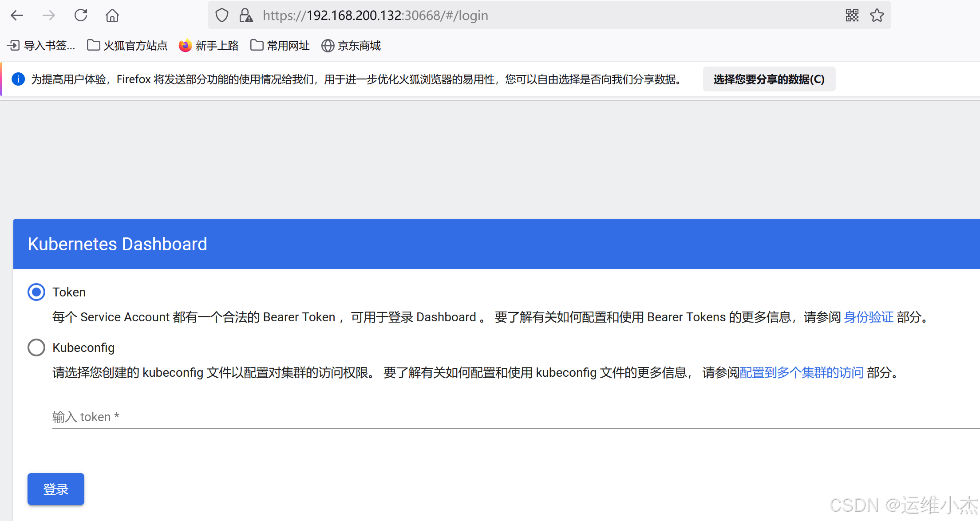The image size is (980, 521).
Task: Open the 常用网址 bookmark folder
Action: coord(280,46)
